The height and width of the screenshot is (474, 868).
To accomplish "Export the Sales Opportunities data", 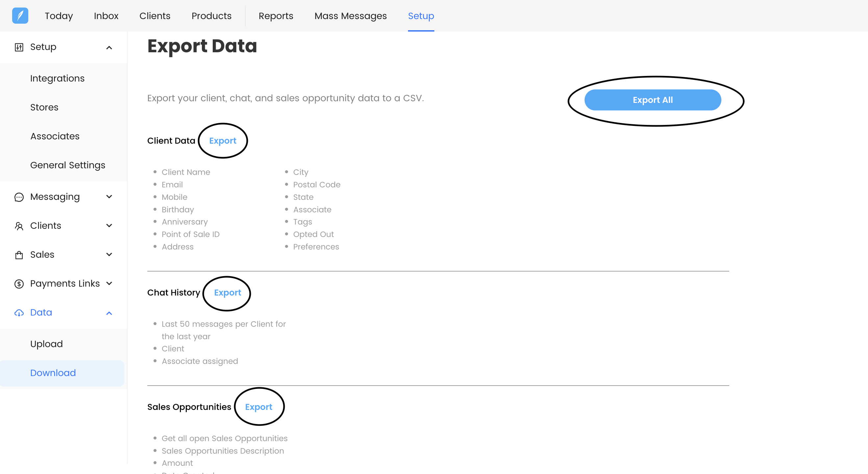I will pyautogui.click(x=258, y=407).
